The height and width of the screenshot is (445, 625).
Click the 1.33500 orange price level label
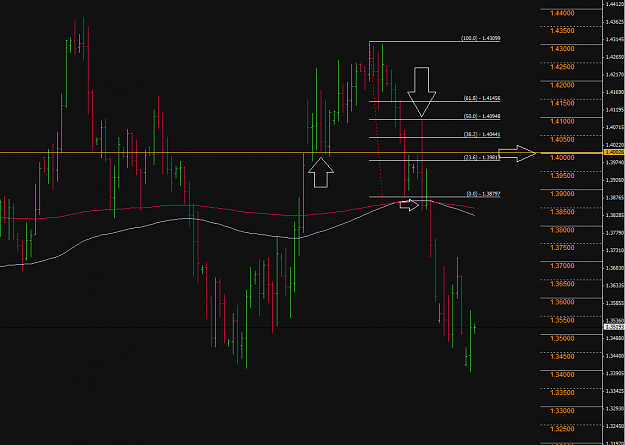point(562,393)
